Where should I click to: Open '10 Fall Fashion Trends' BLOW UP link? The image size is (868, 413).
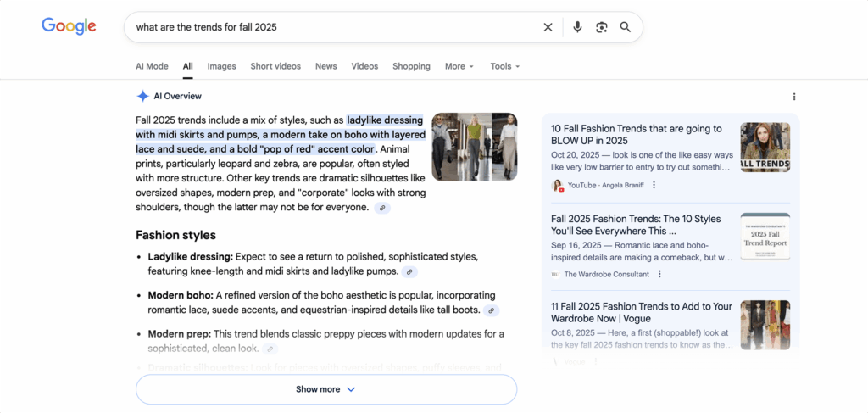click(637, 135)
